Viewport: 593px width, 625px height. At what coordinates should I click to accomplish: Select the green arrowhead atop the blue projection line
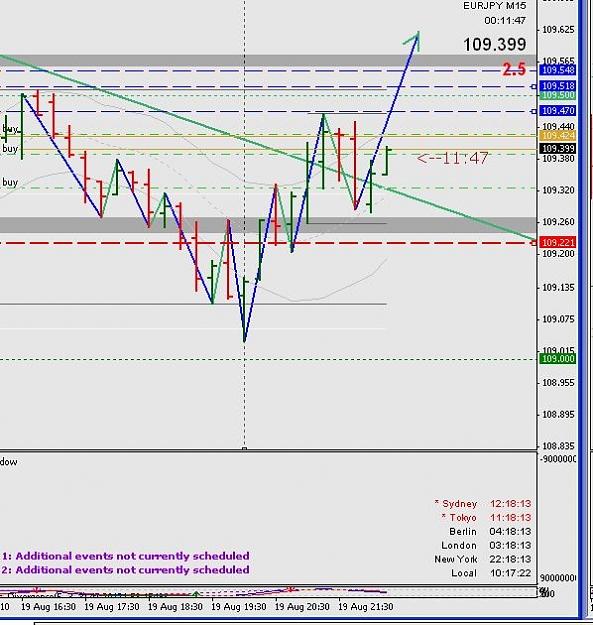tap(413, 40)
